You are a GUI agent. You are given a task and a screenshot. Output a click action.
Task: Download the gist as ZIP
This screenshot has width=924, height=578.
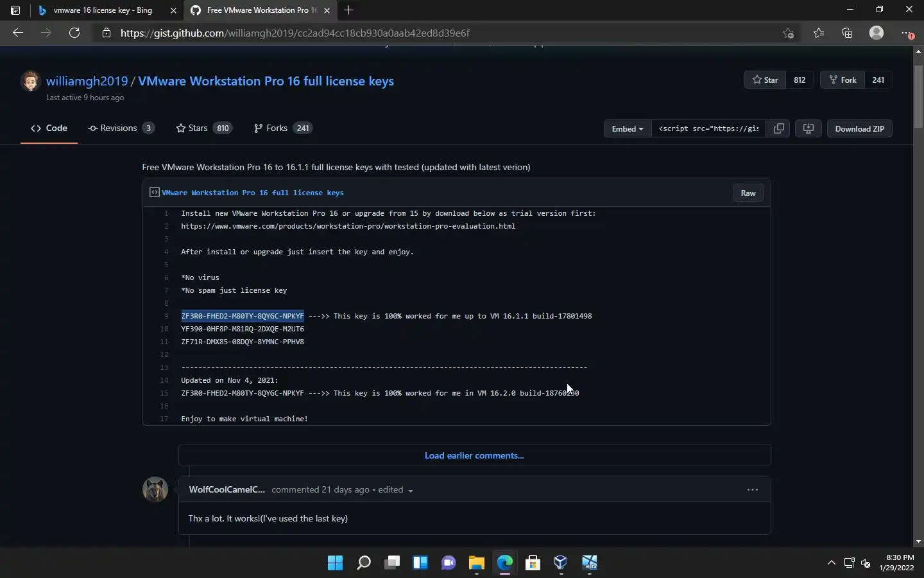[859, 128]
